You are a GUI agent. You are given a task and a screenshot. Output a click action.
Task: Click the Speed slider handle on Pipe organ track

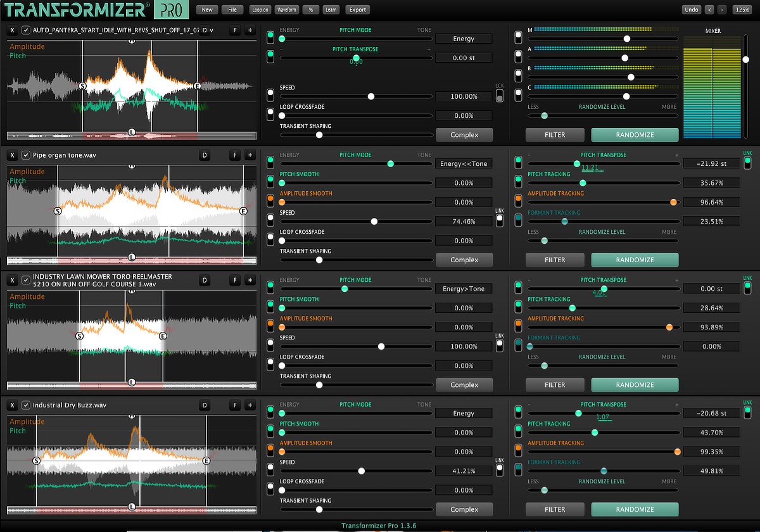374,222
